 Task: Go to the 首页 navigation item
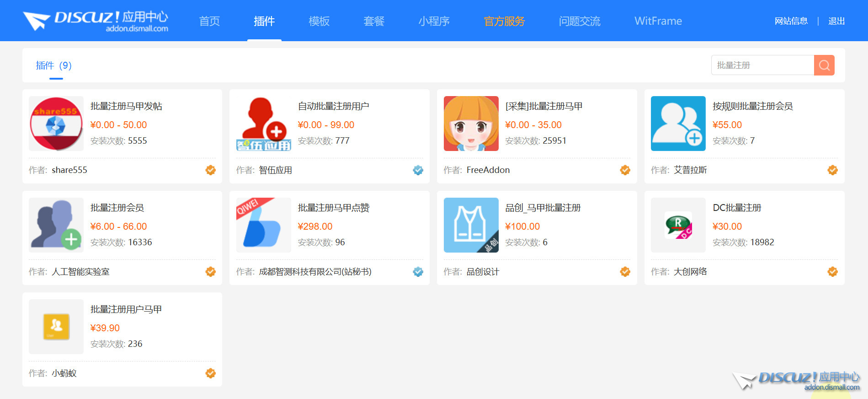tap(209, 21)
